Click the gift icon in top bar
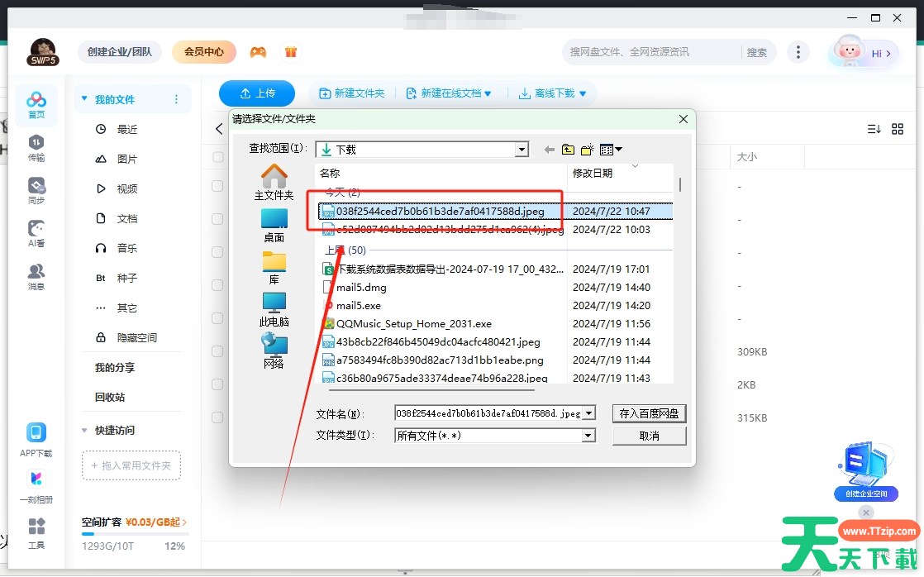This screenshot has height=577, width=924. (290, 52)
